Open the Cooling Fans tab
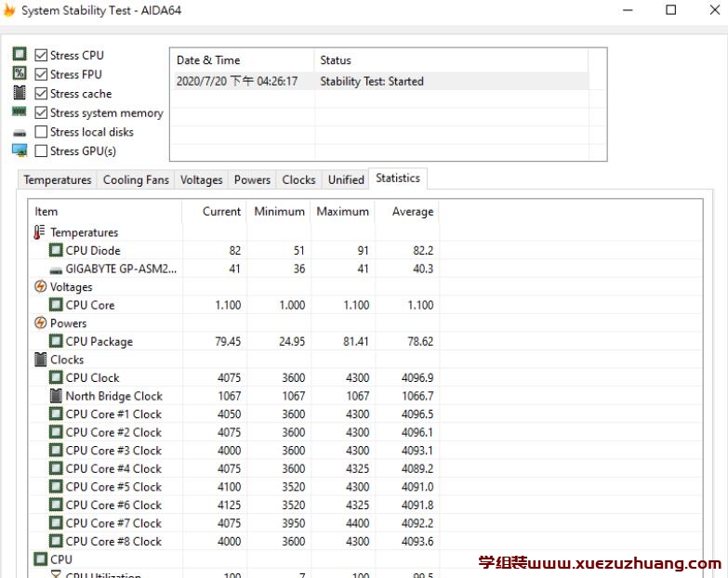 click(x=136, y=179)
